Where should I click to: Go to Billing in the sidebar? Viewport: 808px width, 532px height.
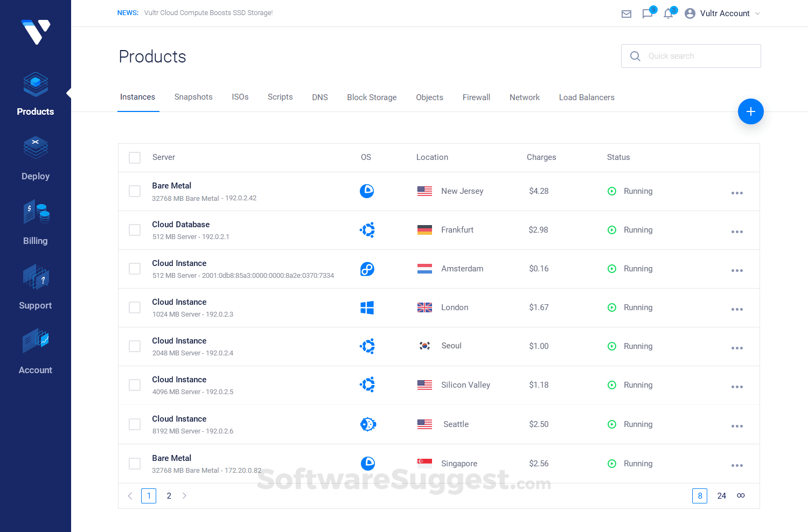point(36,222)
